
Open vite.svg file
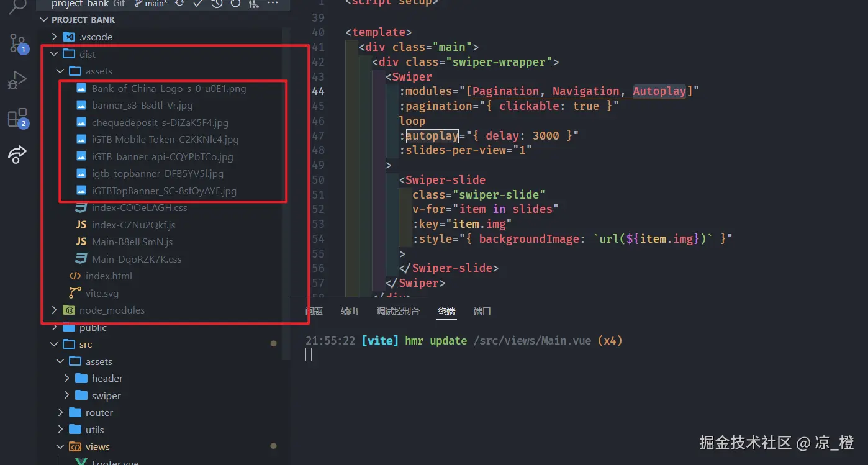click(x=102, y=293)
